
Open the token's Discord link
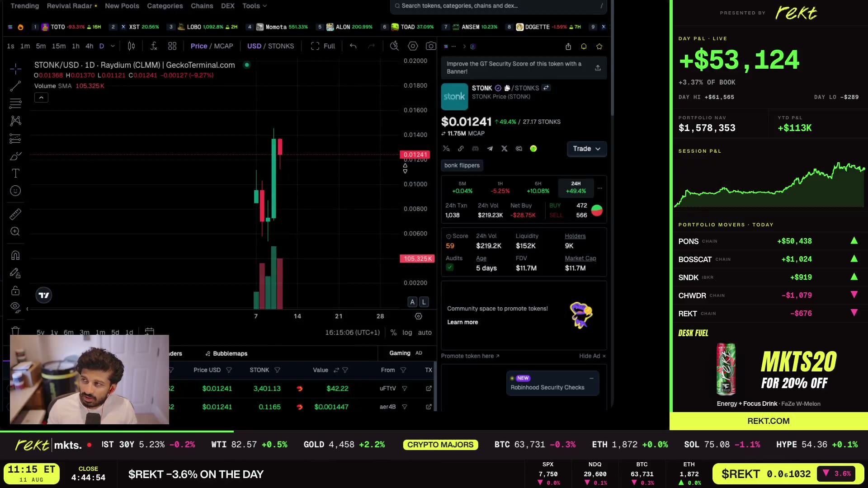pyautogui.click(x=475, y=149)
